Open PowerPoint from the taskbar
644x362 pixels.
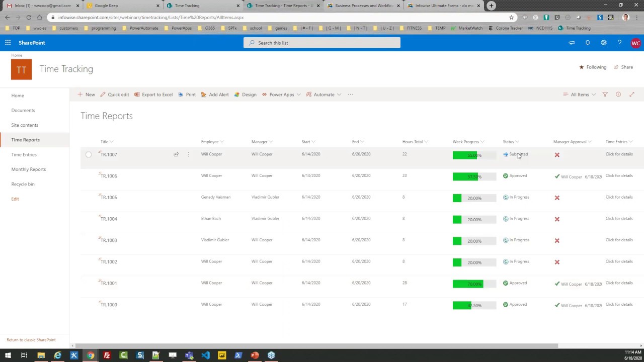(x=255, y=355)
